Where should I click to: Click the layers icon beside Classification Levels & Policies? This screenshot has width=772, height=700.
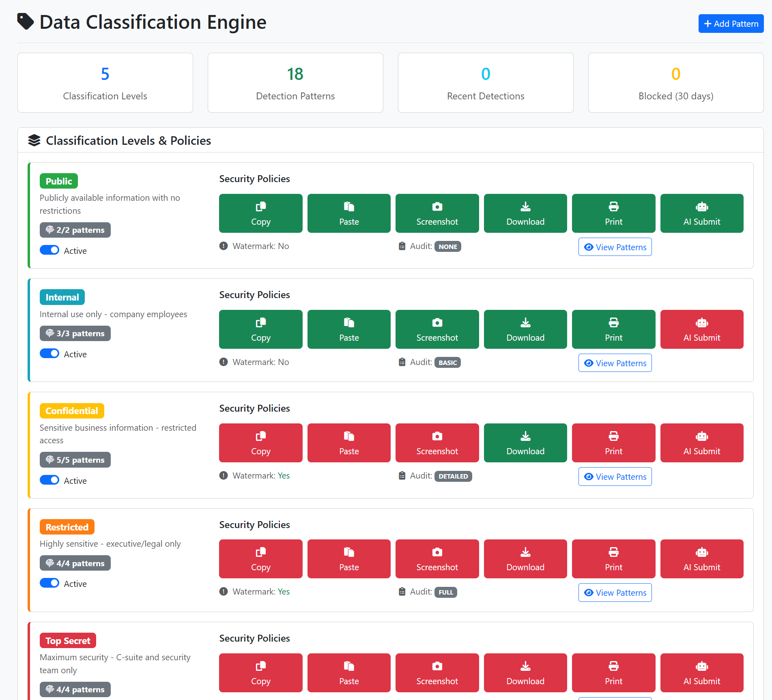pyautogui.click(x=34, y=140)
